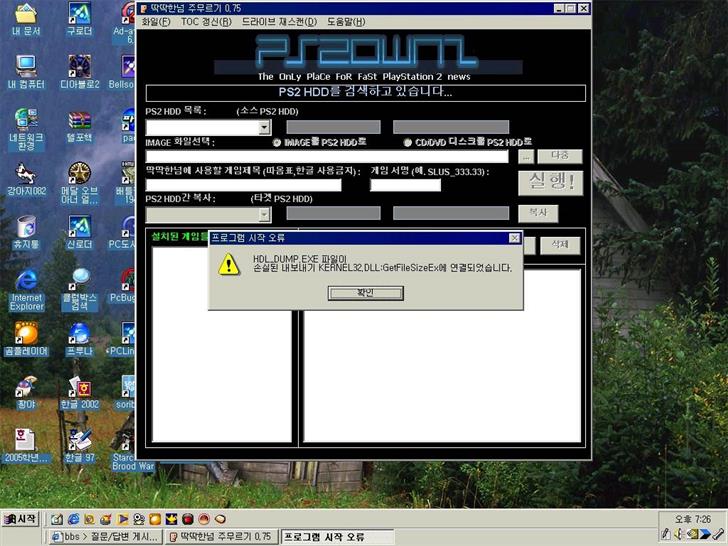Expand the source PS2 HDD 목록 dropdown
728x546 pixels.
coord(264,127)
